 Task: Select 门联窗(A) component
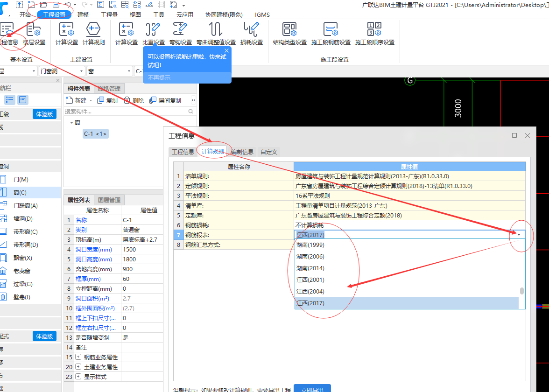coord(25,206)
